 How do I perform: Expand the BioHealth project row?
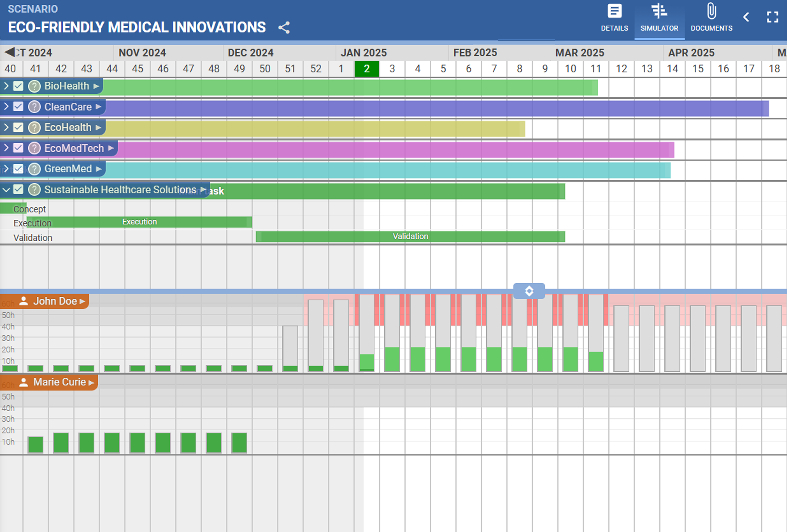6,86
